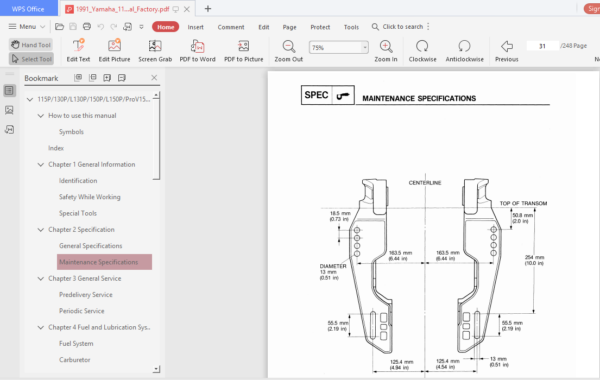
Task: Open the quick access customize dropdown arrow
Action: pos(141,27)
